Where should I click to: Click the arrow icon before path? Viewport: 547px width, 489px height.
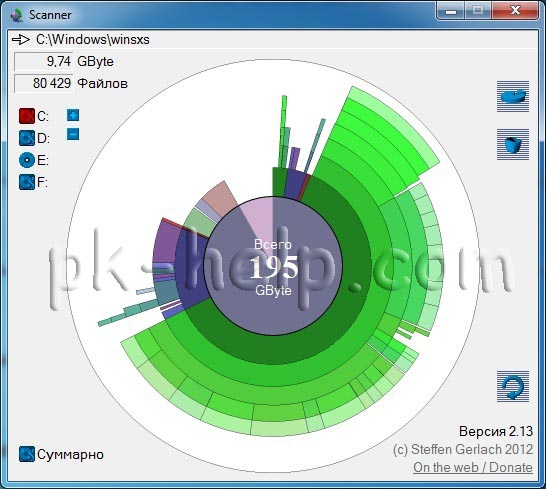tap(21, 39)
